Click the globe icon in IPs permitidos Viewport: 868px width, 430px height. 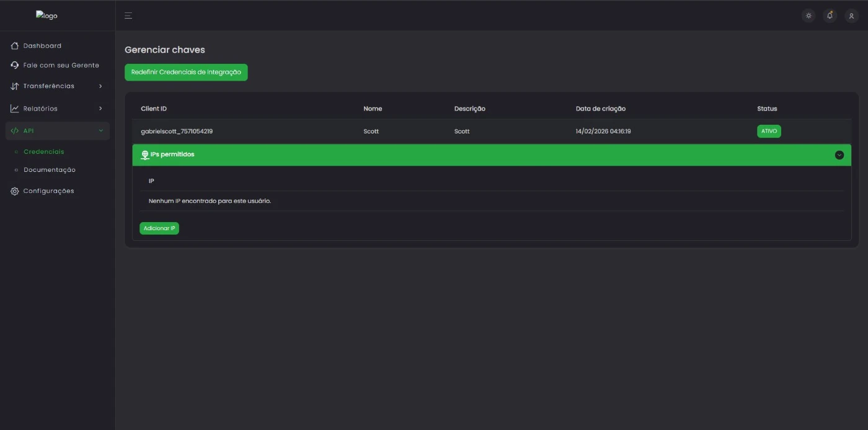point(145,155)
